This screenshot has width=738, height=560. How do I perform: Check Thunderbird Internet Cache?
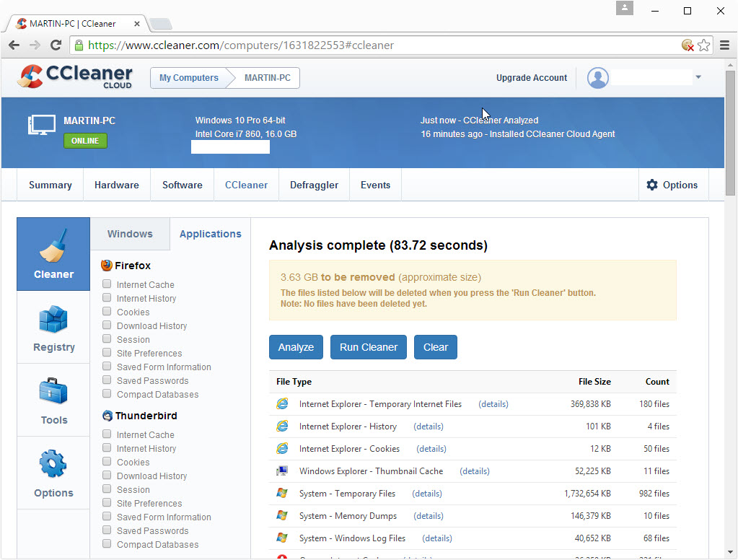[x=107, y=434]
